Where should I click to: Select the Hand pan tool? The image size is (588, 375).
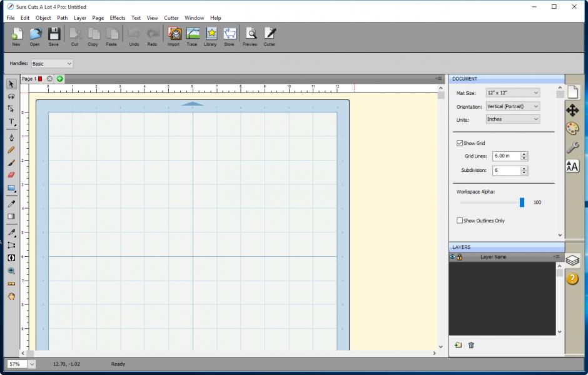[x=11, y=296]
